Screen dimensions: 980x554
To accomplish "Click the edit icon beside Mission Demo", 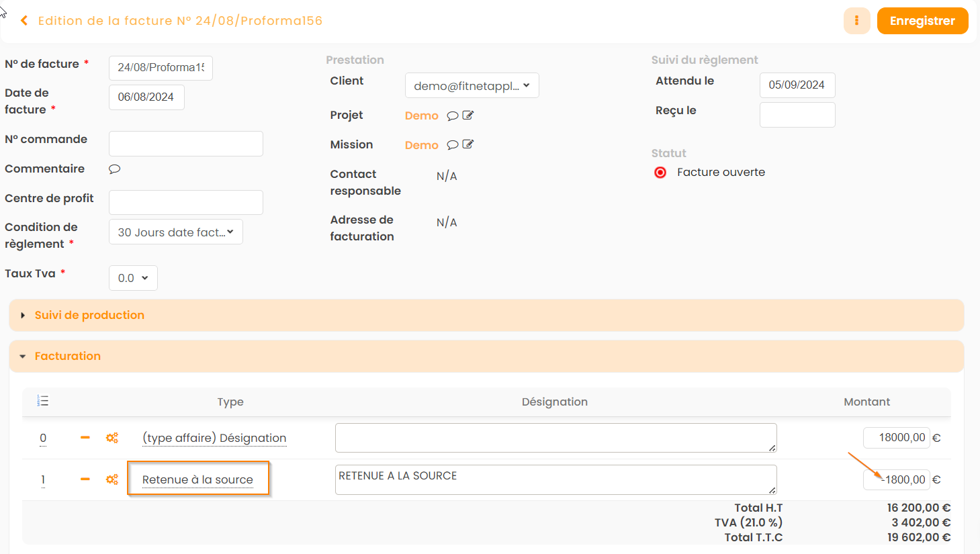I will pyautogui.click(x=468, y=144).
